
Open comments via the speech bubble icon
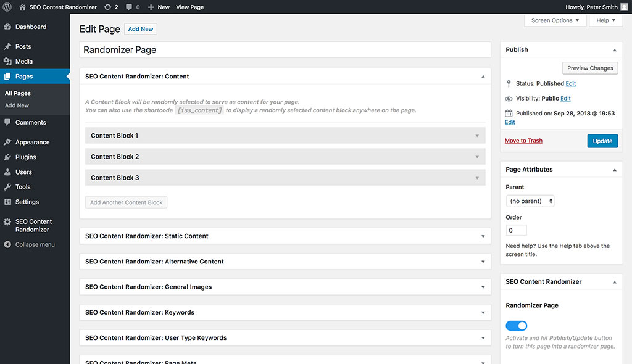129,7
